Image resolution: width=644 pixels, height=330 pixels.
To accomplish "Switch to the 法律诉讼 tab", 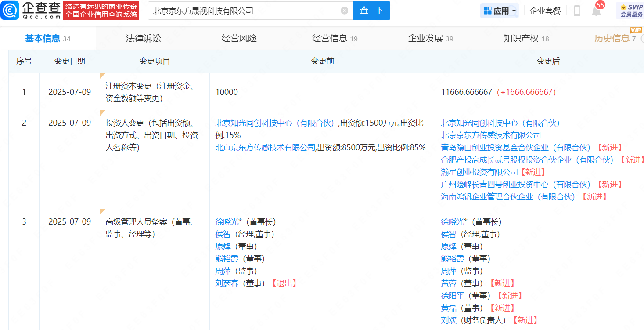I will coord(143,39).
